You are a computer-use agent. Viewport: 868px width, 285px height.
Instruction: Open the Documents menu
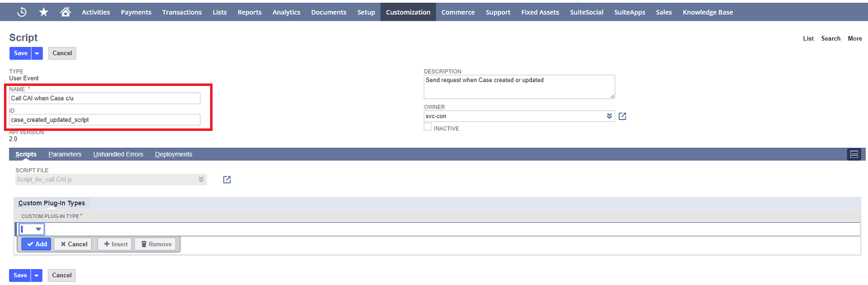click(x=329, y=12)
